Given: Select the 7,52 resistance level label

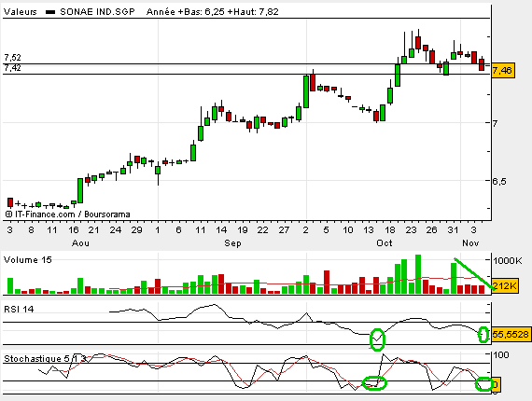Looking at the screenshot, I should 12,57.
